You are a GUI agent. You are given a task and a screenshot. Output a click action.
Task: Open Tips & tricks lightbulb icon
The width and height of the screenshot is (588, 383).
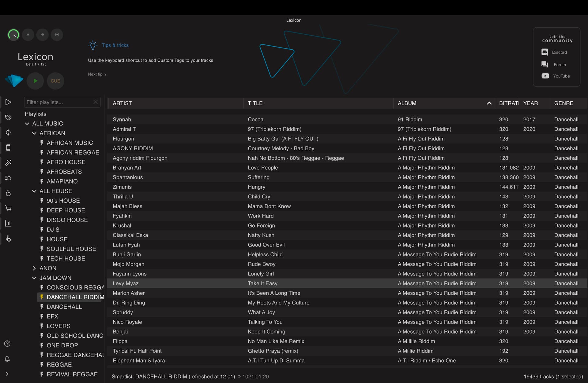pyautogui.click(x=93, y=45)
